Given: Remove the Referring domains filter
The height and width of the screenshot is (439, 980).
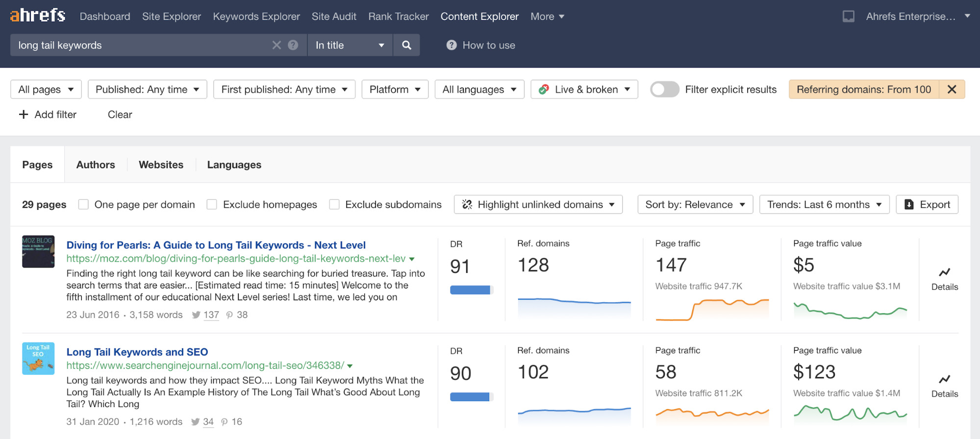Looking at the screenshot, I should tap(952, 89).
